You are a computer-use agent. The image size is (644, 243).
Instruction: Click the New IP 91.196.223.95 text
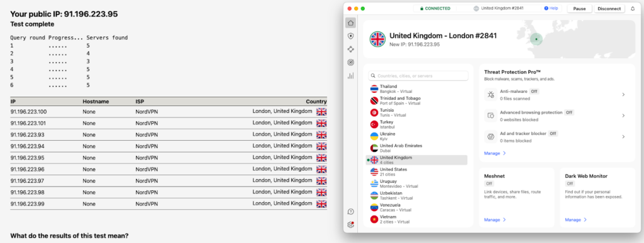point(414,44)
